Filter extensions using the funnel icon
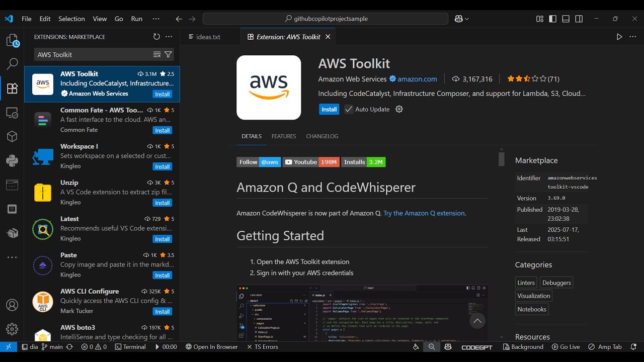Screen dimensions: 644x362 click(168, 54)
